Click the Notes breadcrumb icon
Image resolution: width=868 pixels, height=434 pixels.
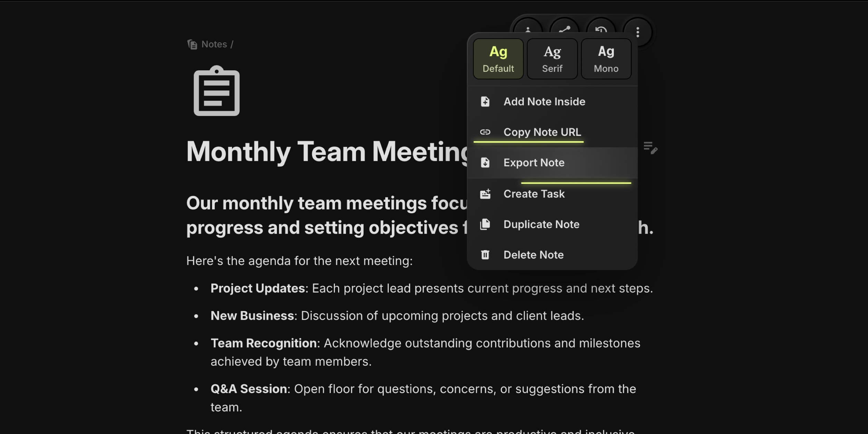coord(192,44)
